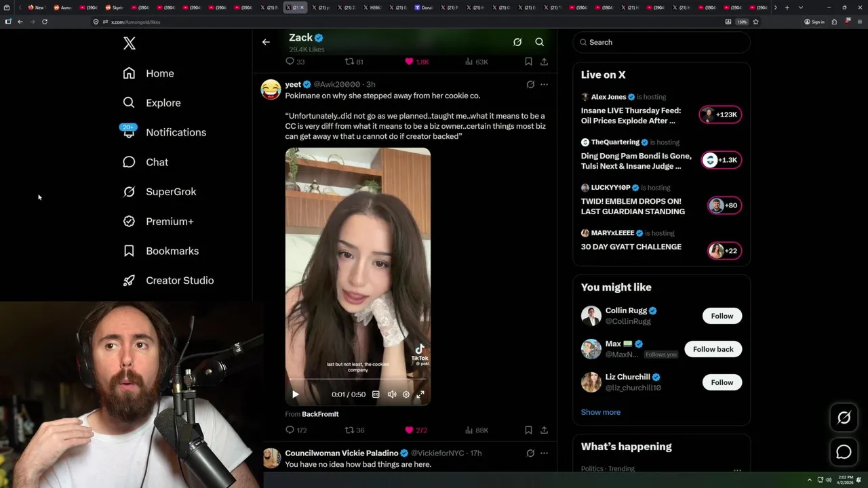Share the post with 63K views

pyautogui.click(x=544, y=62)
